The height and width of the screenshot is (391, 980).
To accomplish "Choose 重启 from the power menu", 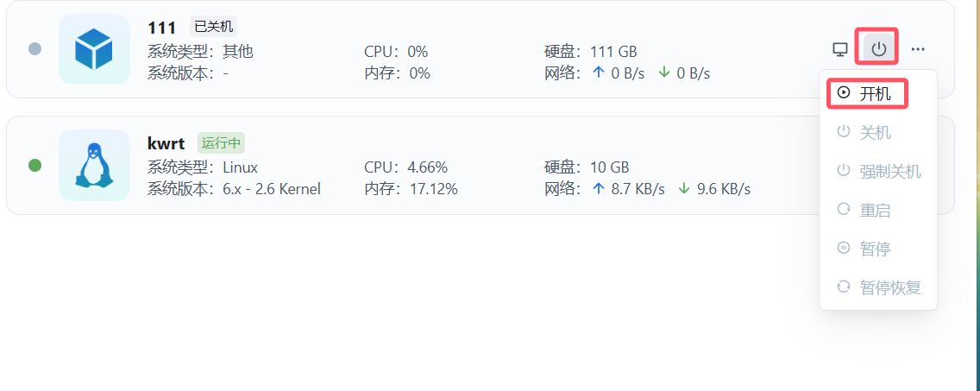I will click(867, 210).
